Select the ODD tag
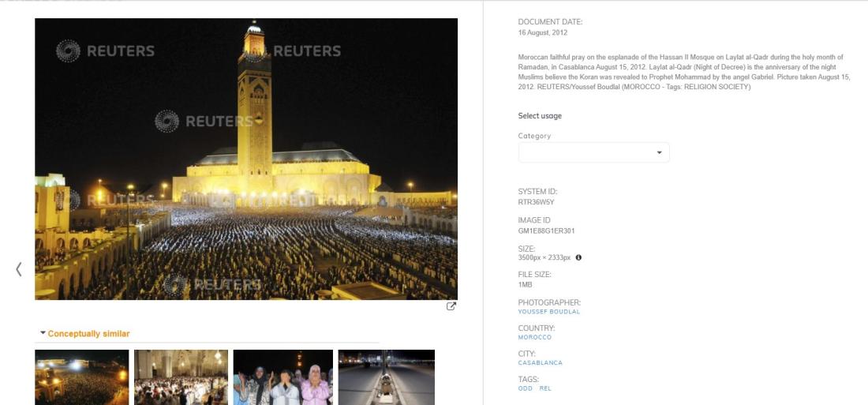868x405 pixels. pos(526,388)
